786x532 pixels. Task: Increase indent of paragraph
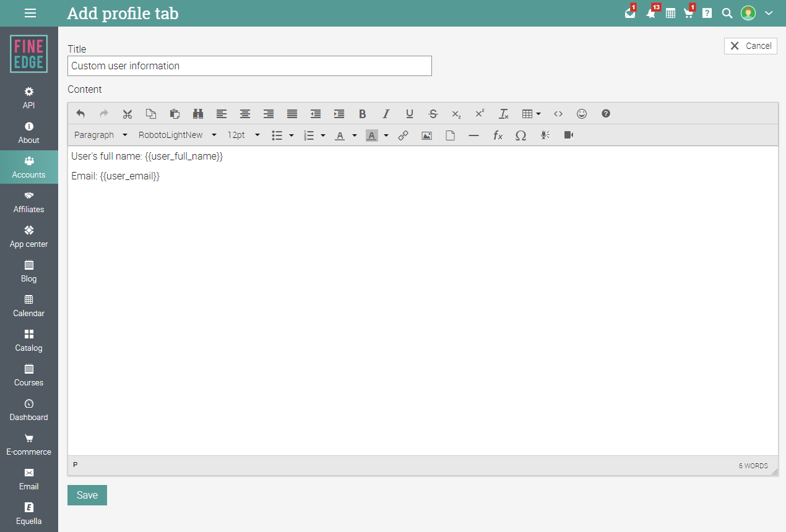pos(339,114)
